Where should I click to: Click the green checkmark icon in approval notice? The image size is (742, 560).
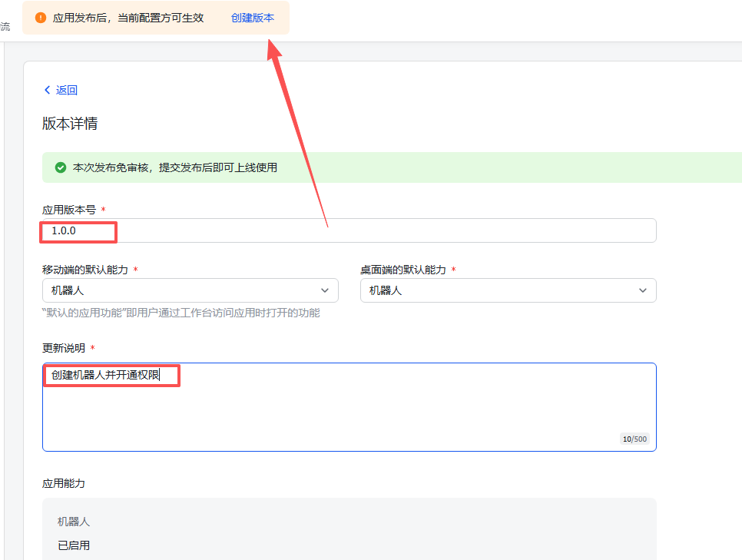pos(61,167)
